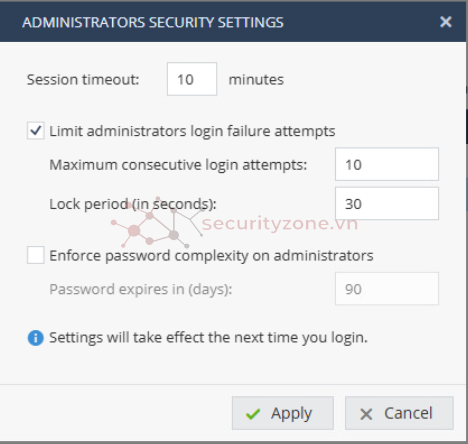Click the Enforce password complexity label text
Screen dimensions: 468x444
pyautogui.click(x=211, y=256)
